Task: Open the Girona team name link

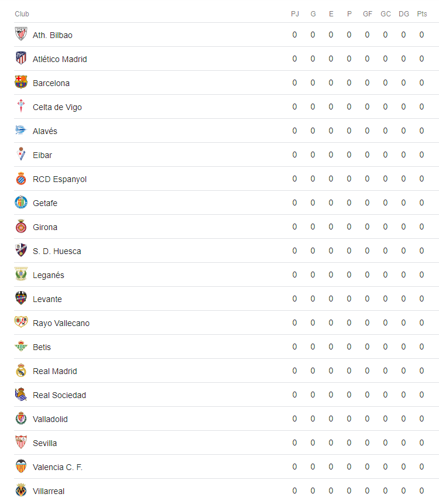Action: pyautogui.click(x=45, y=227)
